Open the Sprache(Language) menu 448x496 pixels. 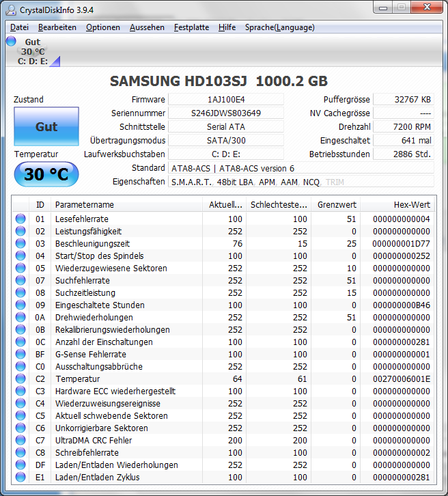(280, 27)
